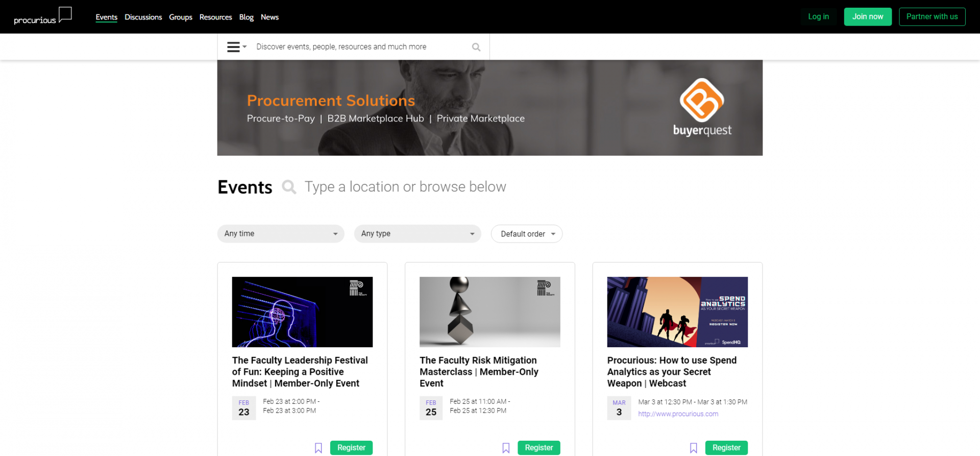Screen dimensions: 980x456
Task: Open the Faculty Leadership Festival event title
Action: [300, 372]
